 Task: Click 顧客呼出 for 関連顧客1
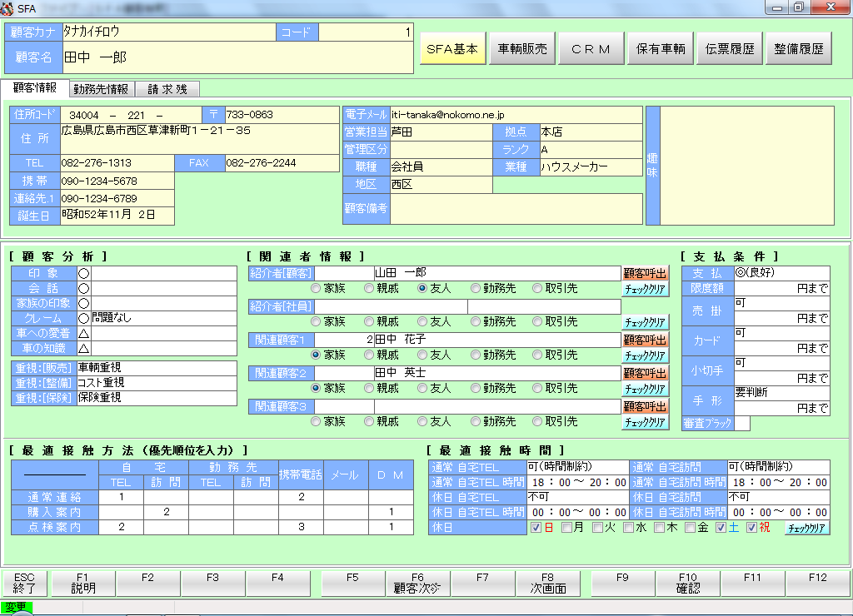[645, 340]
